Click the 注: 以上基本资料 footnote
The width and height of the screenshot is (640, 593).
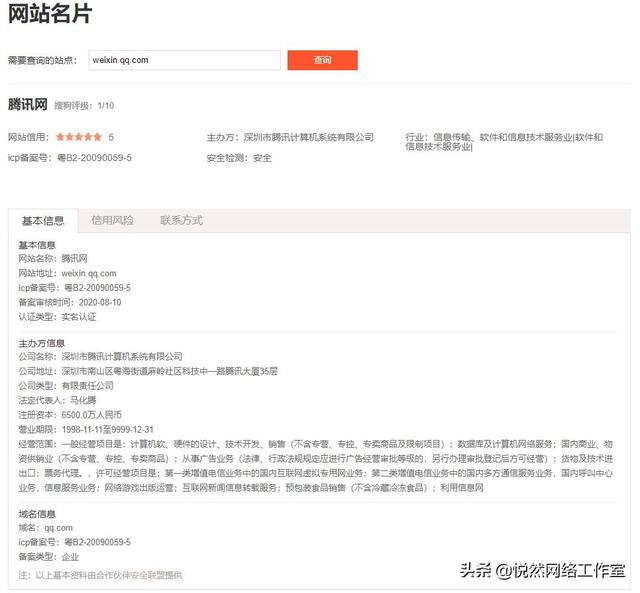pyautogui.click(x=100, y=575)
